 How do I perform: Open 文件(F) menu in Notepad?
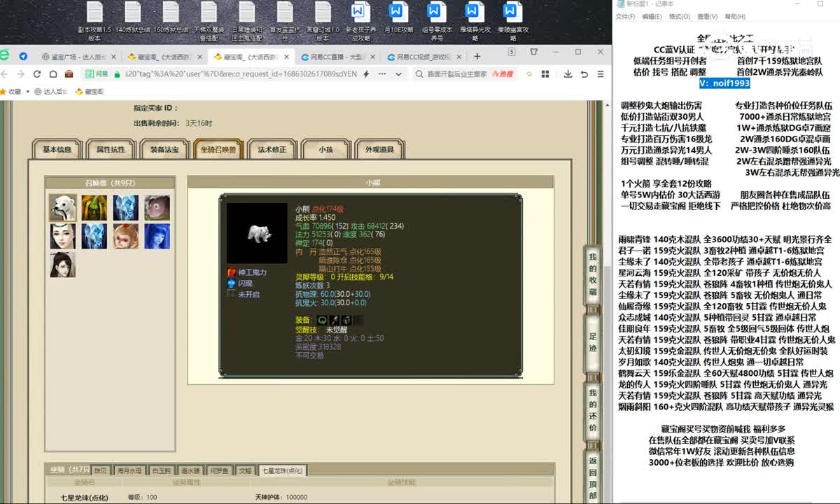tap(625, 17)
